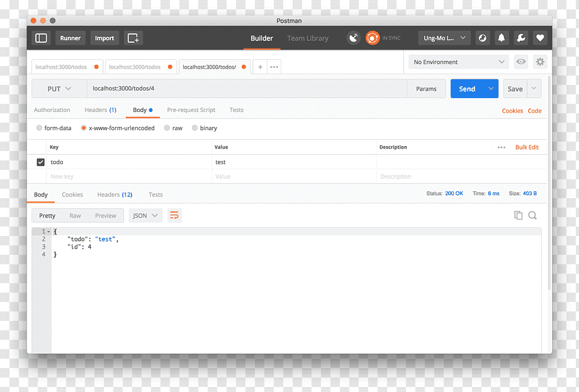This screenshot has height=392, width=579.
Task: Click the Import button
Action: coord(104,38)
